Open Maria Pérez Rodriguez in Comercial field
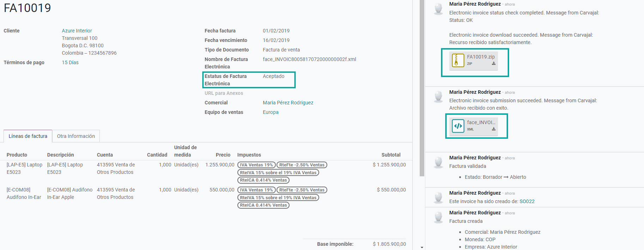644x250 pixels. [x=288, y=103]
